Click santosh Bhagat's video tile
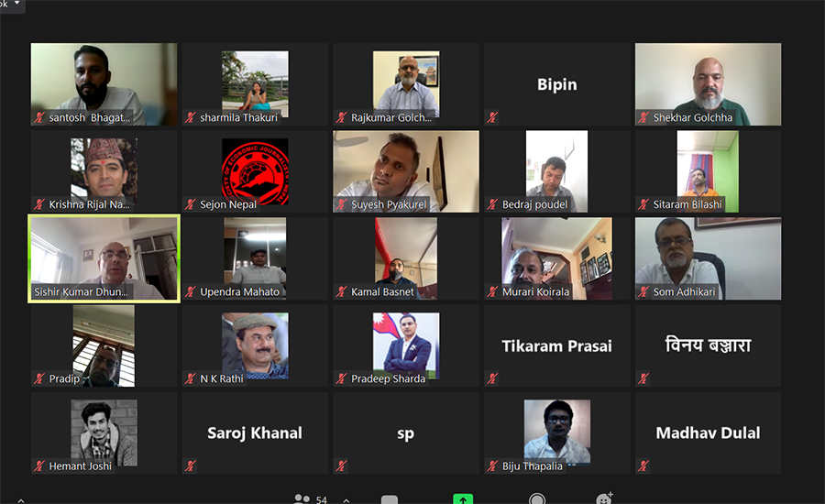The height and width of the screenshot is (504, 825). click(104, 84)
